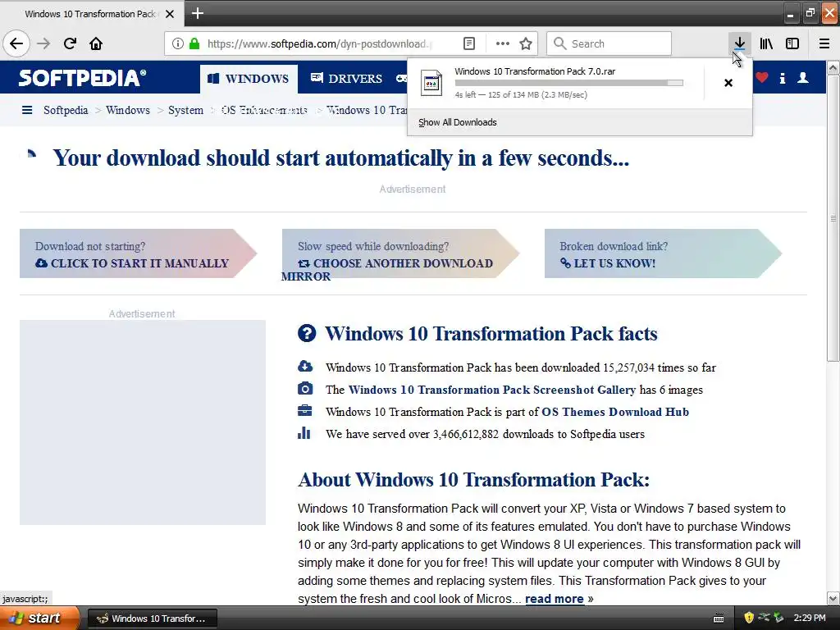
Task: Cancel the Transformation Pack 7.0.rar download
Action: click(x=728, y=83)
